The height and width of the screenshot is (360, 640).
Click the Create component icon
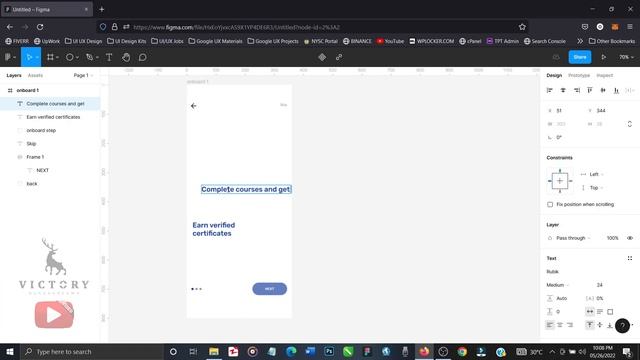pyautogui.click(x=322, y=58)
